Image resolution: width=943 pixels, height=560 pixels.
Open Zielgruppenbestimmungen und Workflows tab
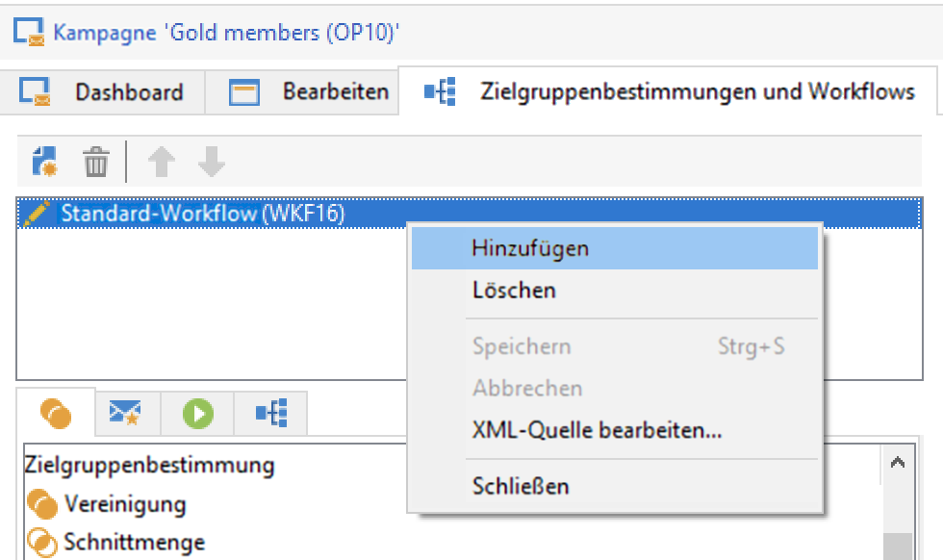(x=668, y=91)
